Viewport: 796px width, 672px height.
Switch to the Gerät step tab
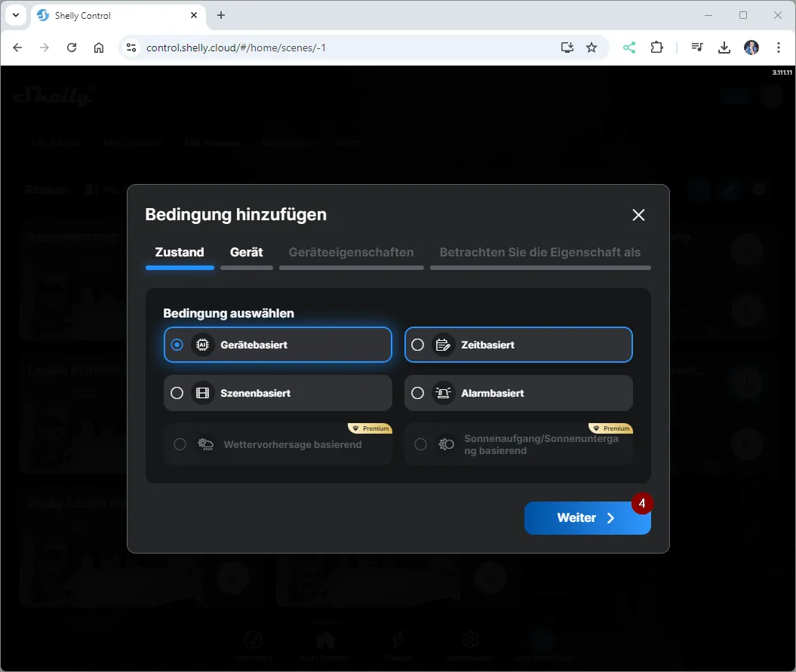[246, 252]
